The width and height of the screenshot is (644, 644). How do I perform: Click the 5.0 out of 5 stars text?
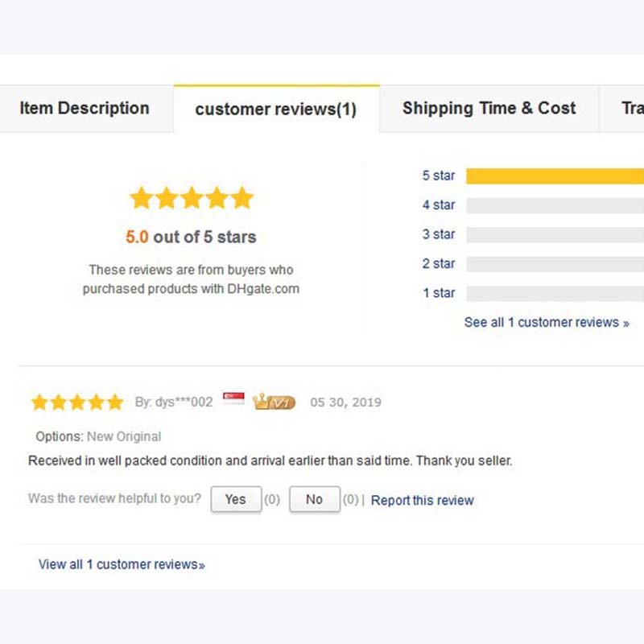coord(191,237)
